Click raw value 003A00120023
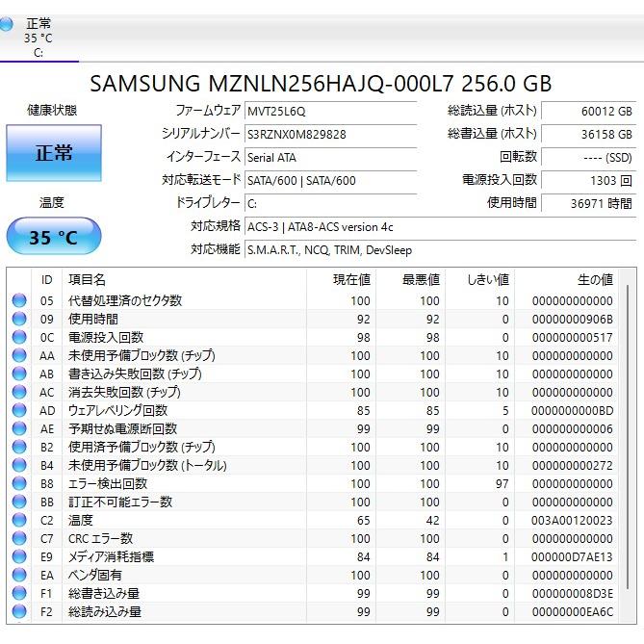The image size is (644, 644). point(572,520)
